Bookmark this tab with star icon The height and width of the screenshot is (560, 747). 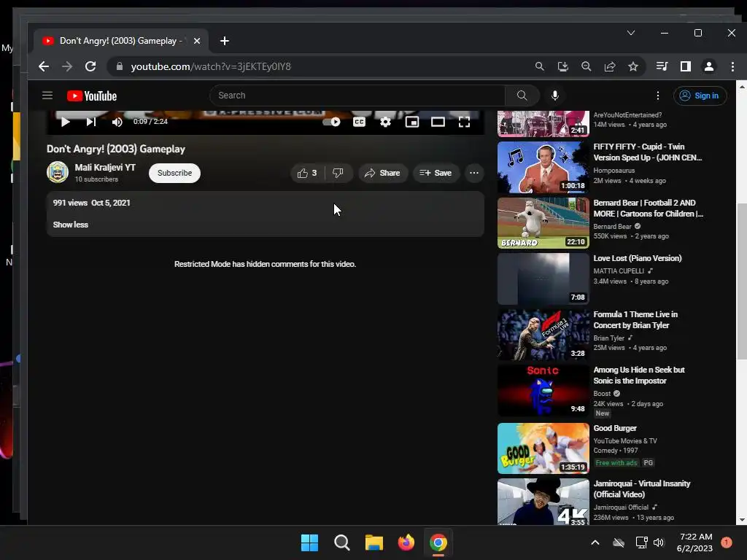click(632, 66)
